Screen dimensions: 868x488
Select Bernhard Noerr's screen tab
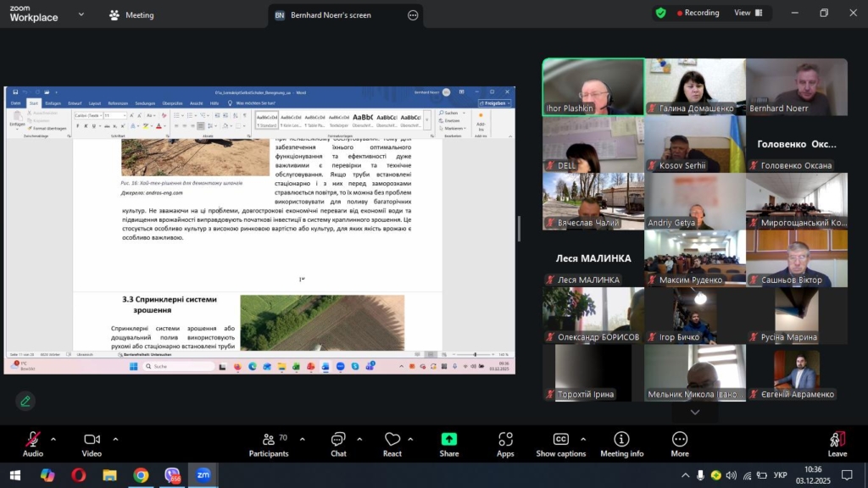coord(331,15)
